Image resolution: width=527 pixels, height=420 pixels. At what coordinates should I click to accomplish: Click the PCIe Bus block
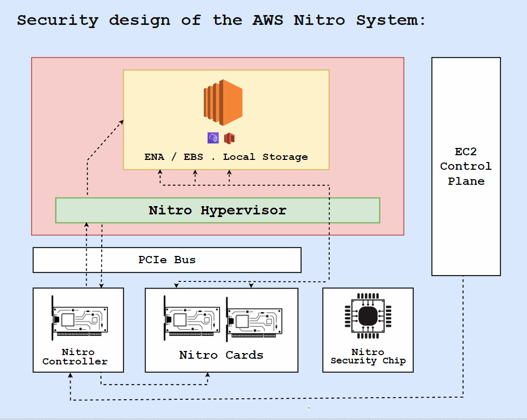point(167,260)
